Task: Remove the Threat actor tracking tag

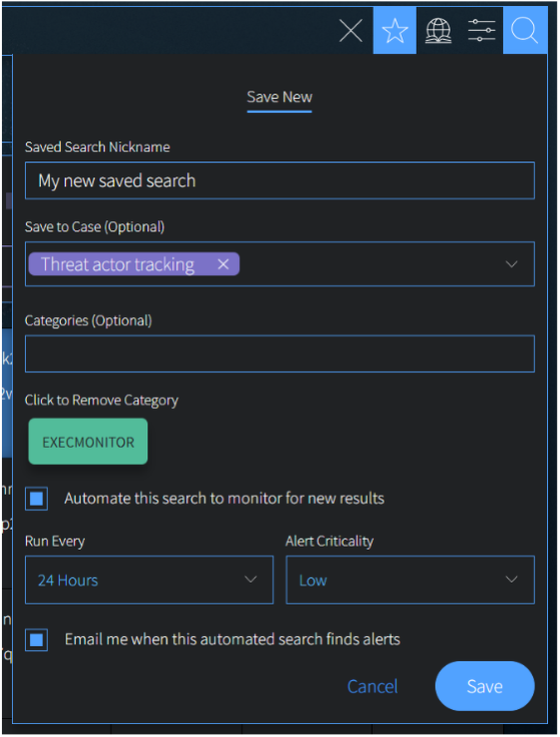Action: point(223,264)
